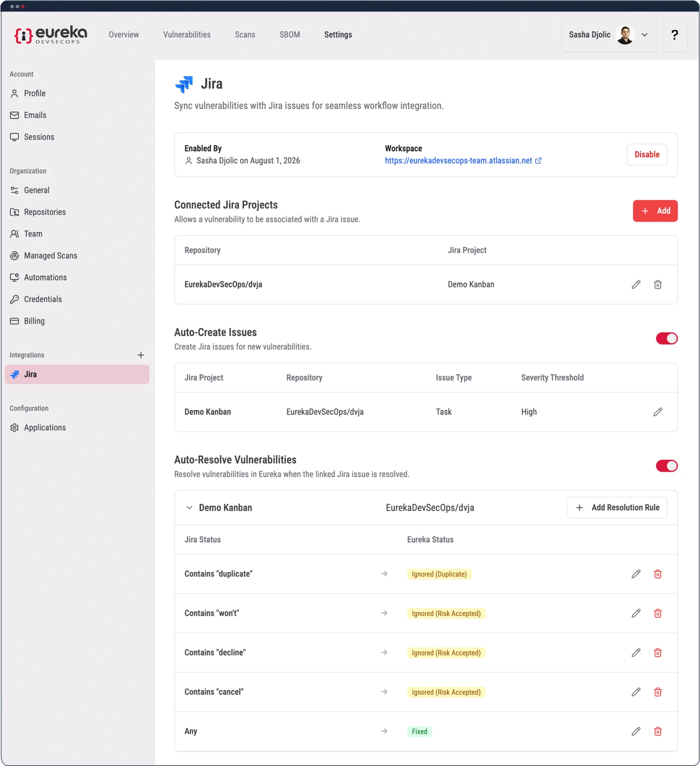The width and height of the screenshot is (700, 766).
Task: Click external link icon next to workspace URL
Action: (x=538, y=161)
